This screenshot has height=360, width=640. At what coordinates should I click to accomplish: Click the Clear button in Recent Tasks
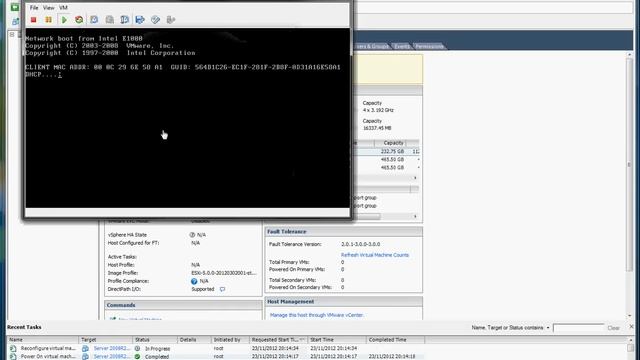[x=613, y=328]
